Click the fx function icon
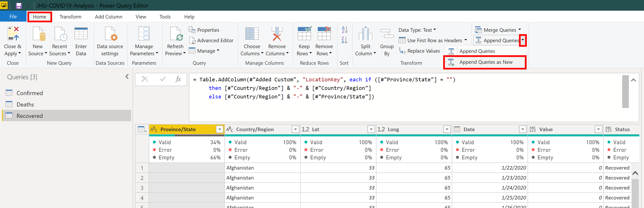 178,79
